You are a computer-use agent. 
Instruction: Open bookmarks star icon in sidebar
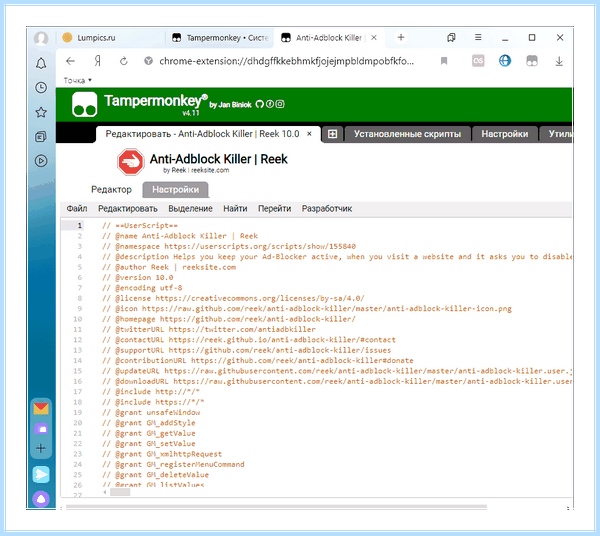click(x=41, y=112)
